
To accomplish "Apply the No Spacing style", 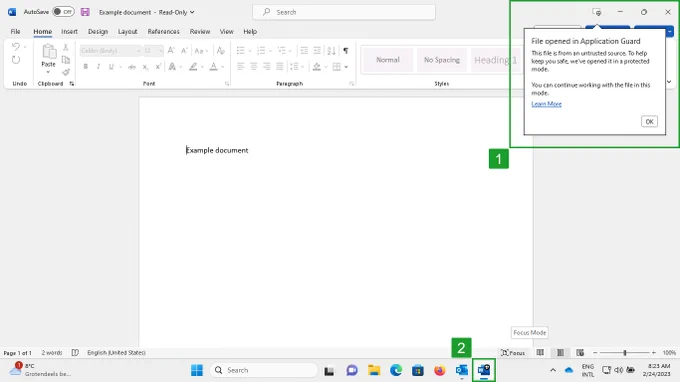I will [441, 60].
